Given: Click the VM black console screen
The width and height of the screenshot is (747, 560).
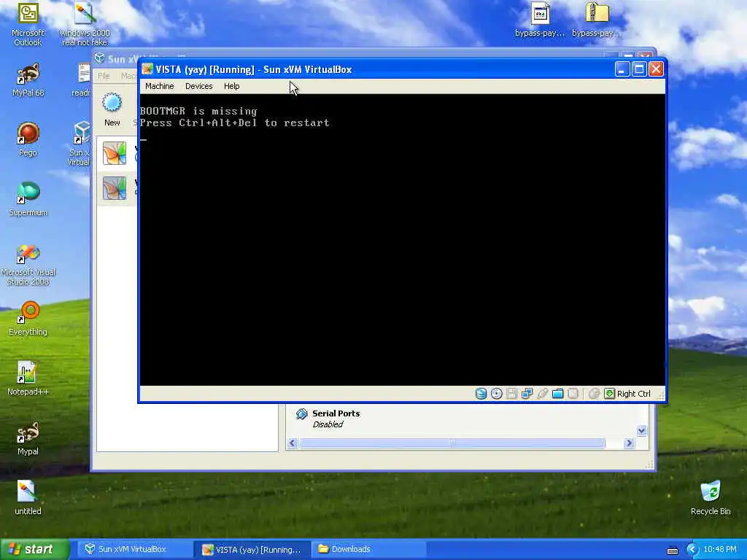Looking at the screenshot, I should click(402, 239).
